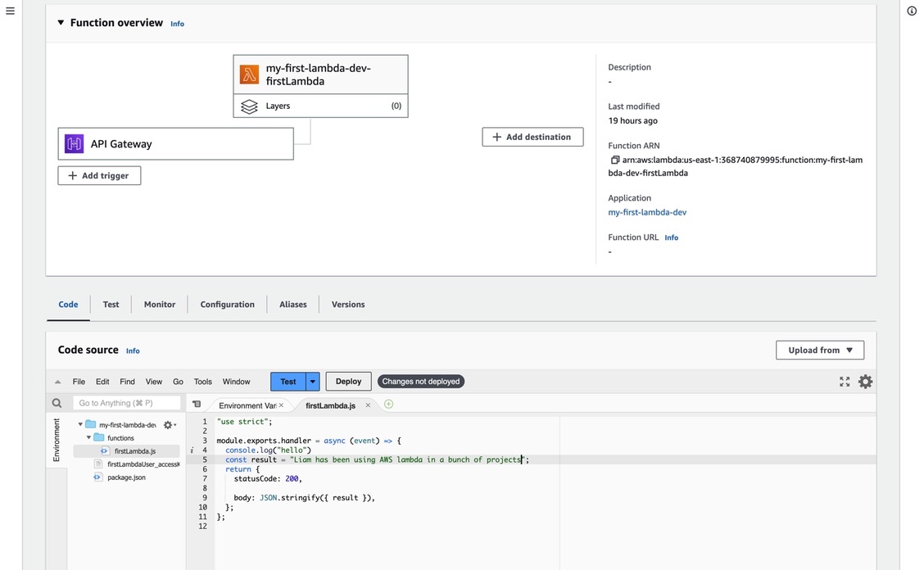
Task: Select the firstLambda.js editor tab
Action: pos(331,405)
